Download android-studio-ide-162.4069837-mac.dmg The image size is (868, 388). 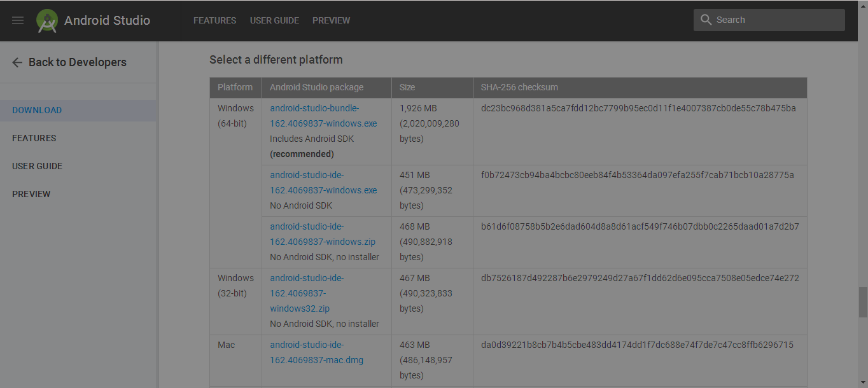(x=317, y=352)
